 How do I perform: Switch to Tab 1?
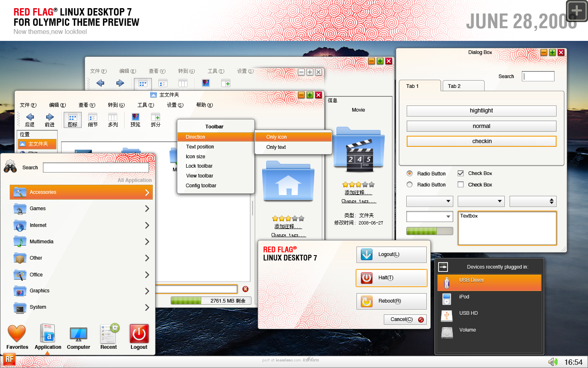[x=420, y=86]
